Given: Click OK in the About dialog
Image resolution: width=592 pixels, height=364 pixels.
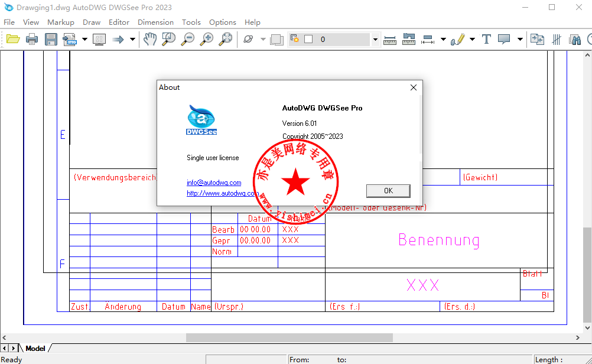Looking at the screenshot, I should (x=389, y=191).
